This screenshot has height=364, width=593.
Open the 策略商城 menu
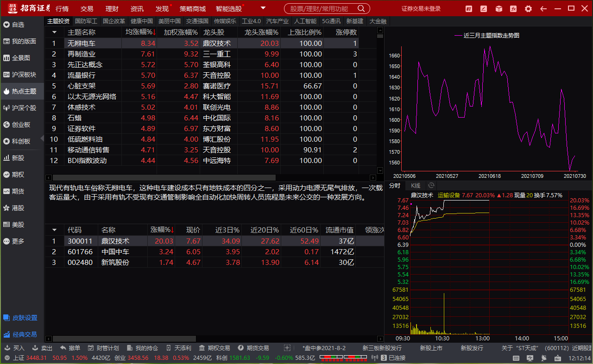tap(193, 9)
